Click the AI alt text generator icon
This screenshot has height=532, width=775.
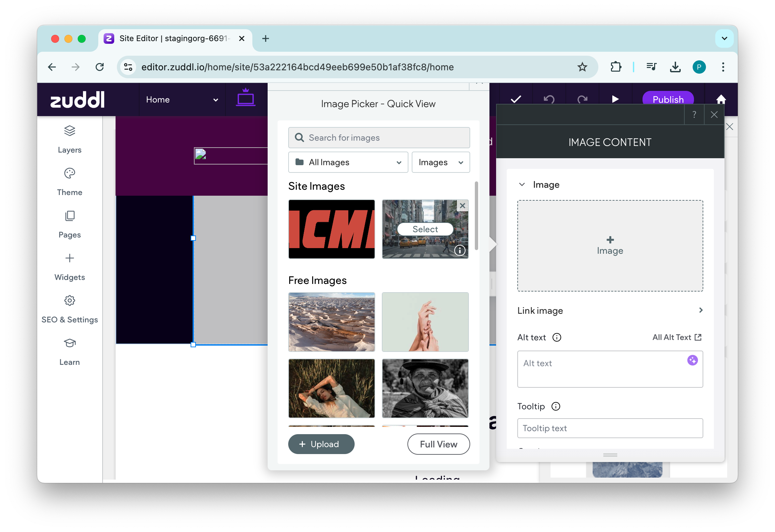[692, 360]
